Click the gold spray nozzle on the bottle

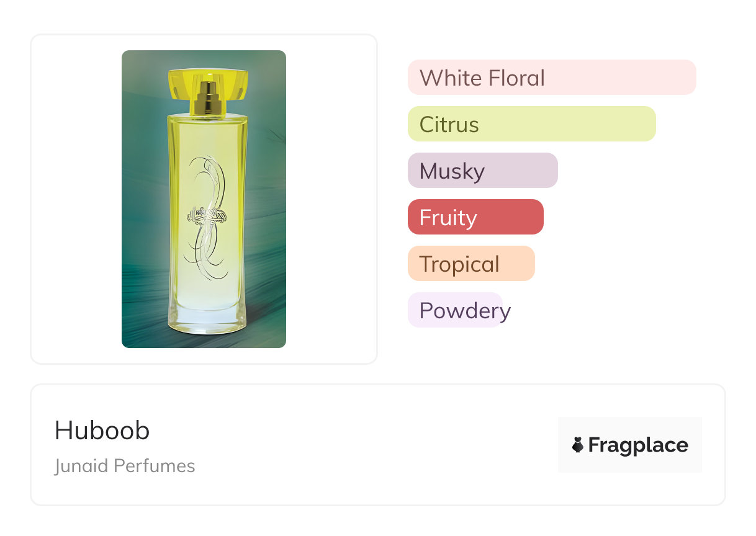[x=207, y=99]
